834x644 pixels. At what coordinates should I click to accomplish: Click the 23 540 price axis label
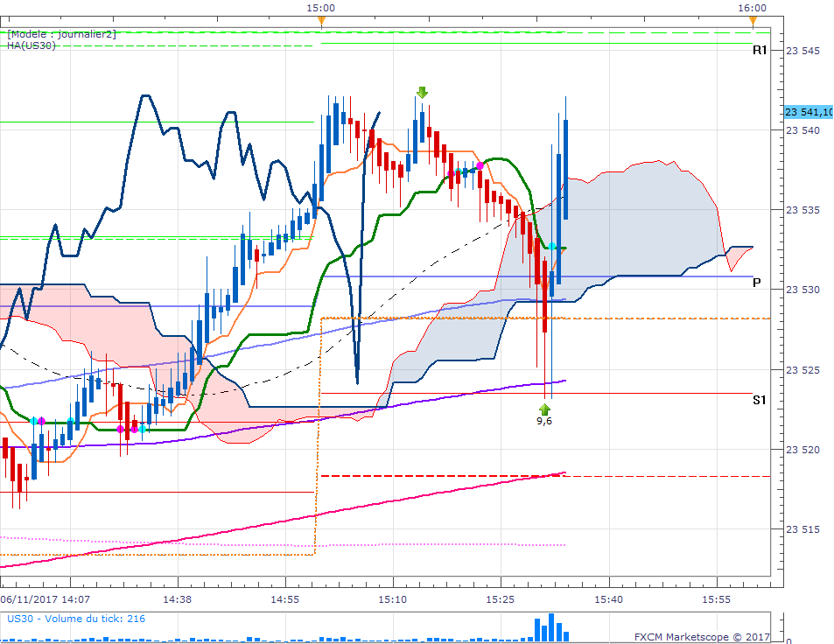click(x=803, y=130)
